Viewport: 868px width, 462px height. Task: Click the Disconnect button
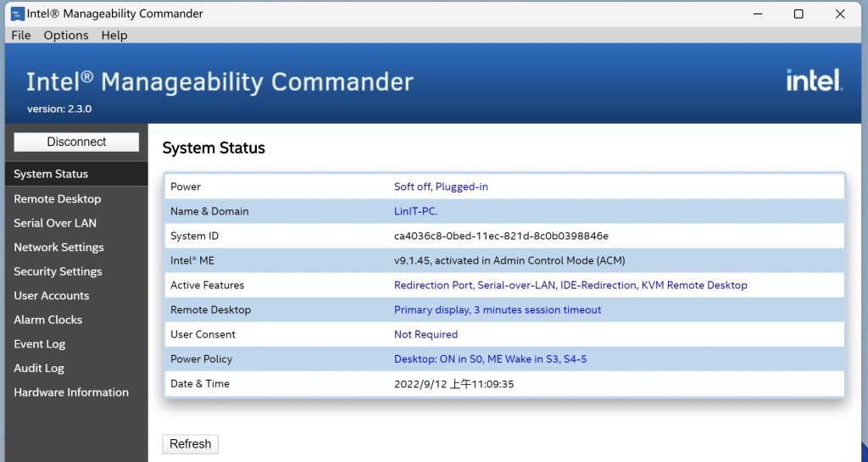coord(76,142)
